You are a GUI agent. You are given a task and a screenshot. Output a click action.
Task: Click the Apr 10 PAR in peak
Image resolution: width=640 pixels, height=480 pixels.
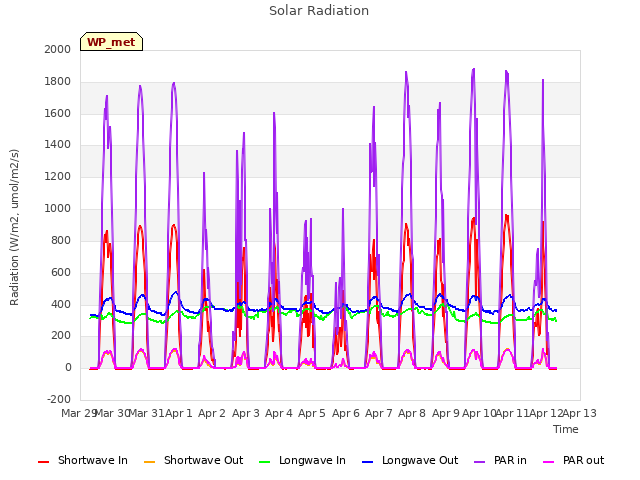pyautogui.click(x=473, y=69)
